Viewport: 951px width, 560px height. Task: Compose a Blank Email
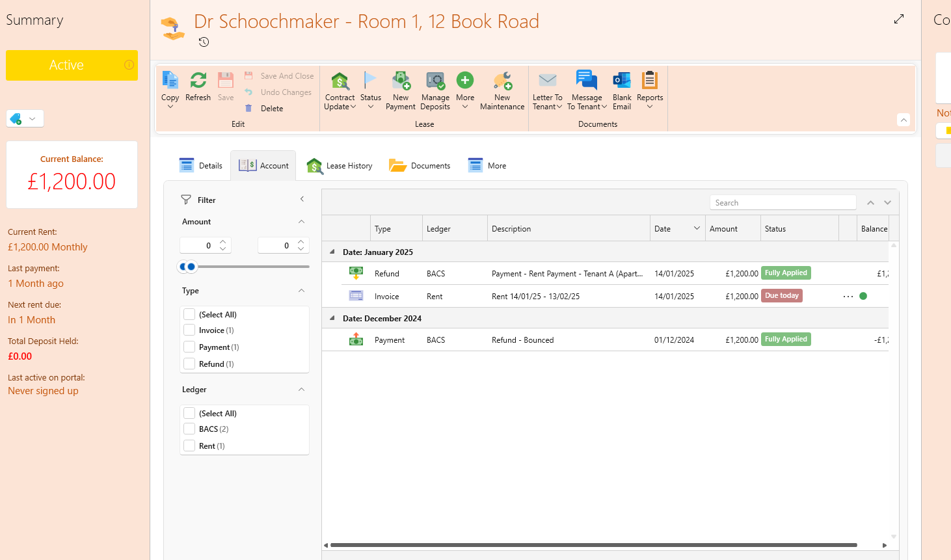622,91
